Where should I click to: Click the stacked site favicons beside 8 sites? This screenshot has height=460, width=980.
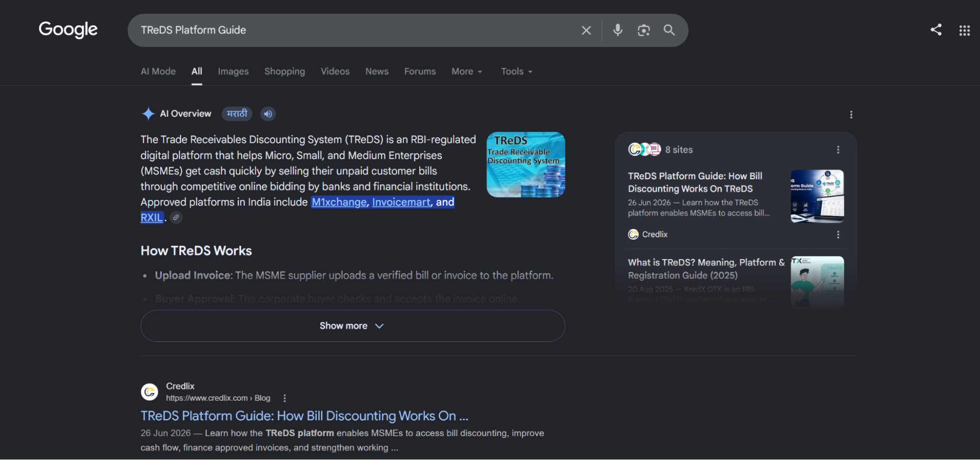click(644, 149)
